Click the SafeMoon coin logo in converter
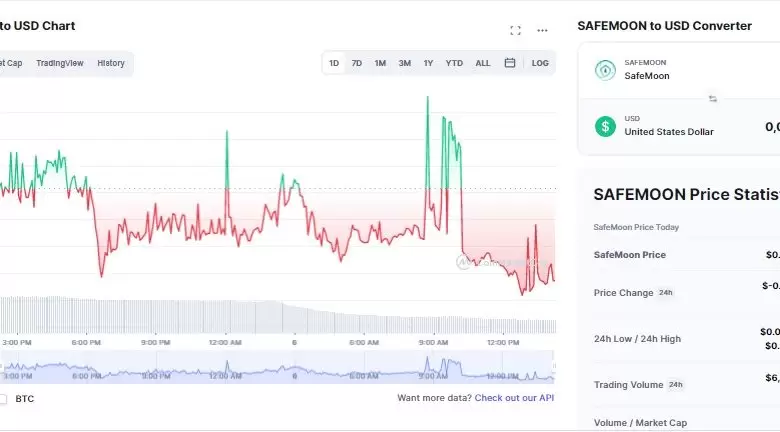 coord(605,70)
